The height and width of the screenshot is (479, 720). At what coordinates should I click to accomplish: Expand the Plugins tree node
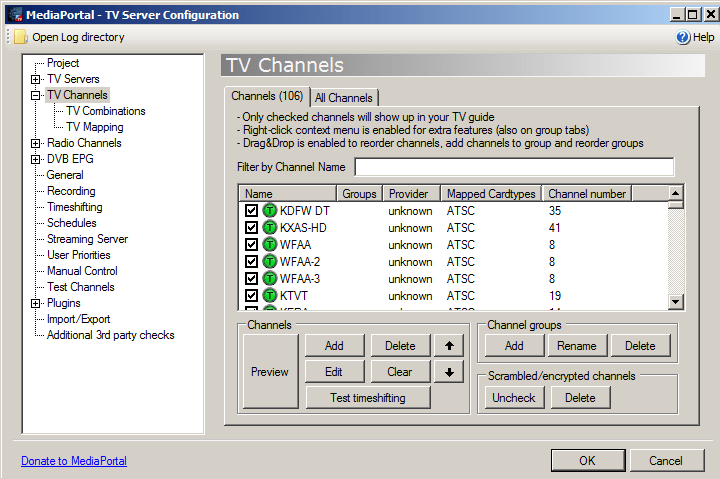35,304
